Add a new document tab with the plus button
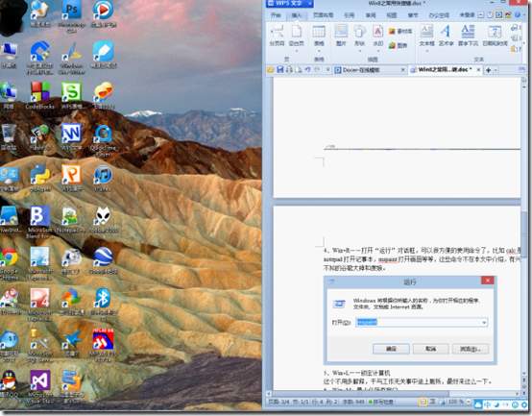The width and height of the screenshot is (532, 416). pyautogui.click(x=488, y=70)
